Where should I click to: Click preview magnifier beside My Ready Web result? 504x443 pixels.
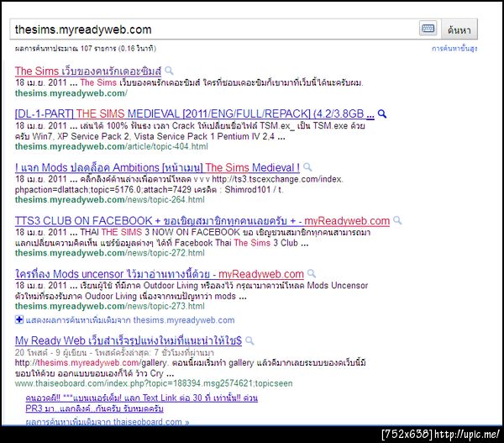[x=249, y=340]
